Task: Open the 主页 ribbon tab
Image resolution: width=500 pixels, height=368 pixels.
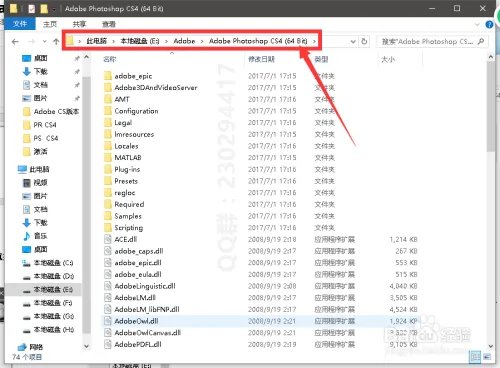Action: 50,24
